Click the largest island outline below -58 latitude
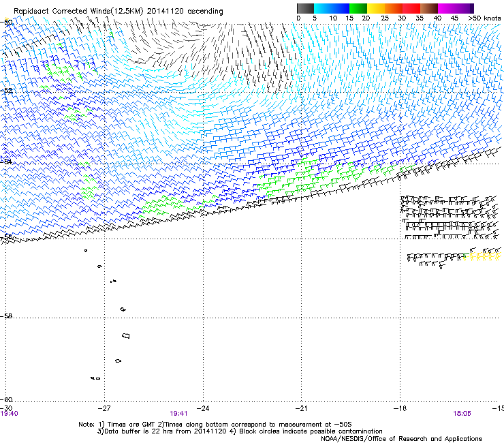 point(126,335)
